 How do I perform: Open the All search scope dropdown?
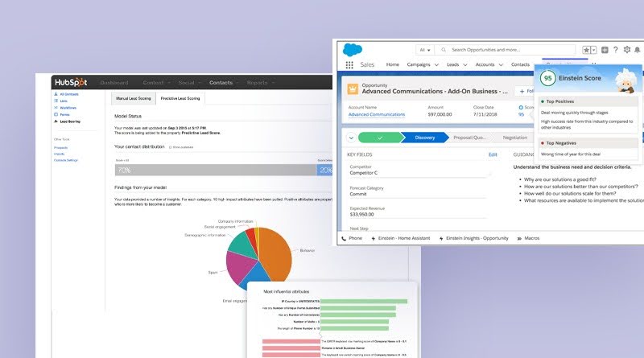coord(425,50)
